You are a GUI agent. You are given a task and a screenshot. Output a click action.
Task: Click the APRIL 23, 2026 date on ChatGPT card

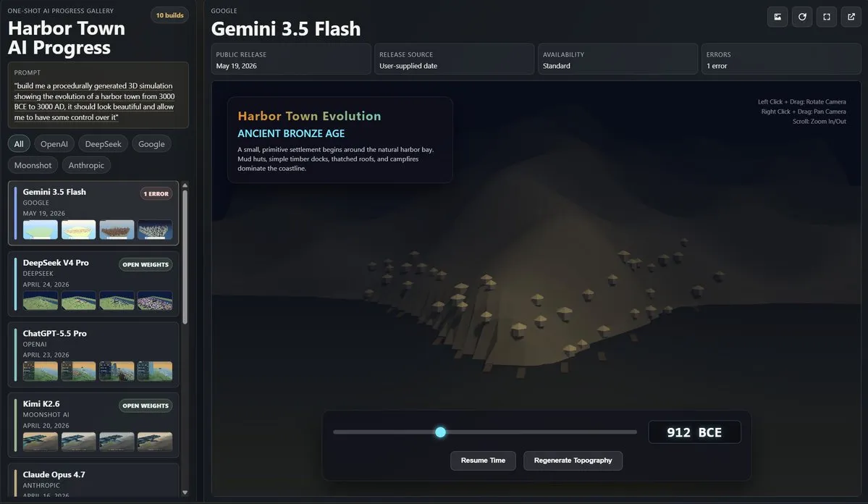point(46,355)
